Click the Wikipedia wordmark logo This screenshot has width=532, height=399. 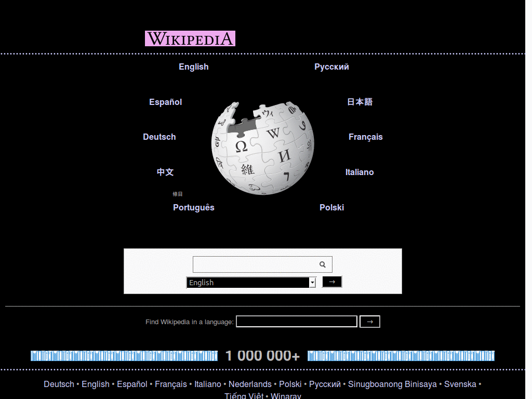click(190, 38)
